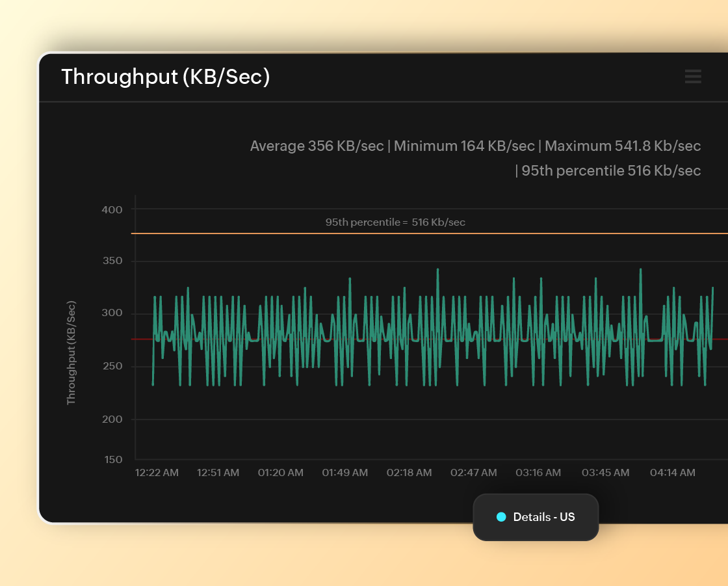This screenshot has width=728, height=586.
Task: Click the orange 95th percentile line label
Action: pos(395,222)
